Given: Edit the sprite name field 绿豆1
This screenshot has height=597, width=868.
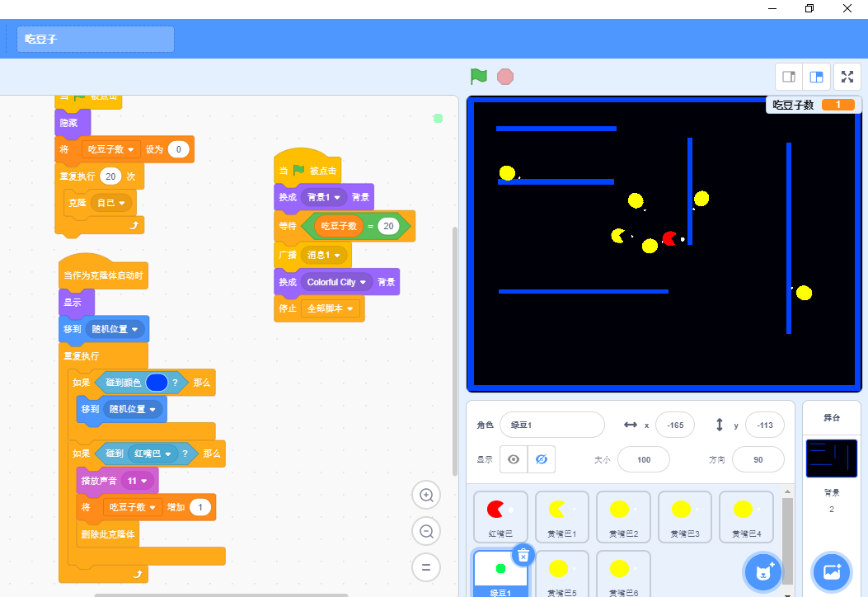Looking at the screenshot, I should point(552,425).
